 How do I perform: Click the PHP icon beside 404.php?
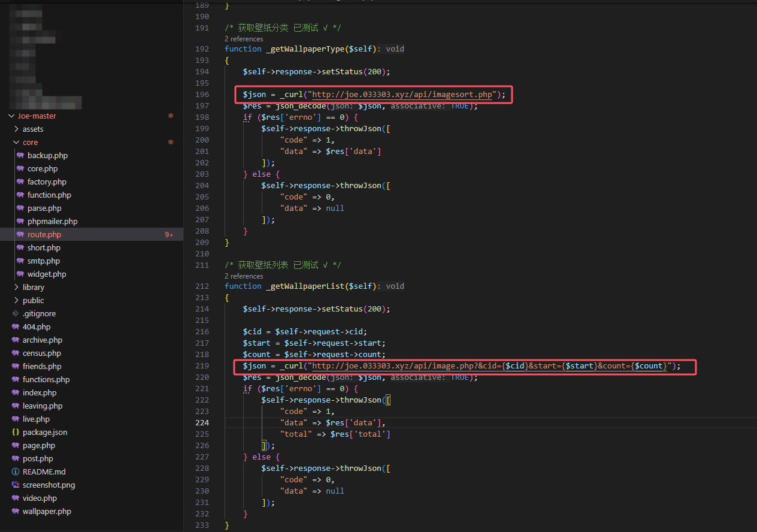16,327
